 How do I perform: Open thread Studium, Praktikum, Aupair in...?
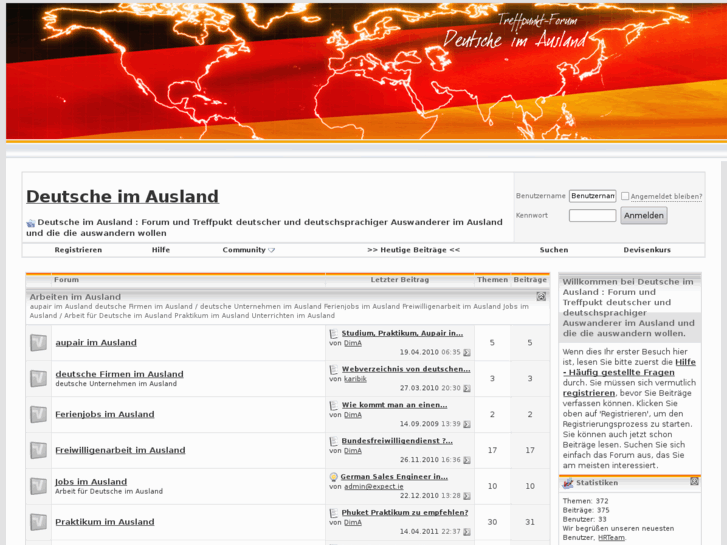402,333
